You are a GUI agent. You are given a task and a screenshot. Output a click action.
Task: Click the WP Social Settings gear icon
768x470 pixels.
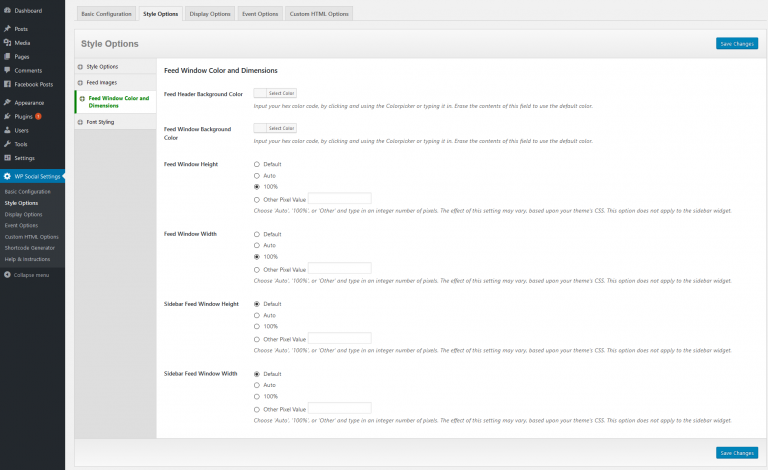8,177
